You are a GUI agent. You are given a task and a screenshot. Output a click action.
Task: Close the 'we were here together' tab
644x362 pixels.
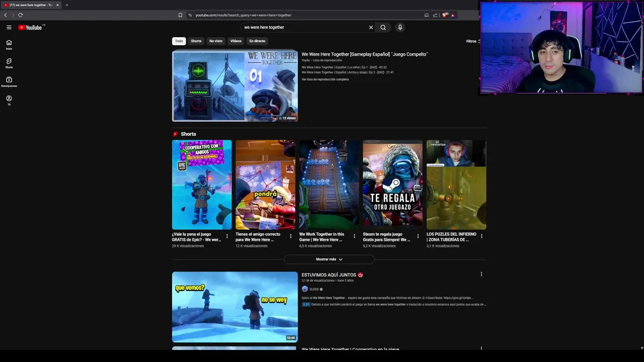(57, 5)
